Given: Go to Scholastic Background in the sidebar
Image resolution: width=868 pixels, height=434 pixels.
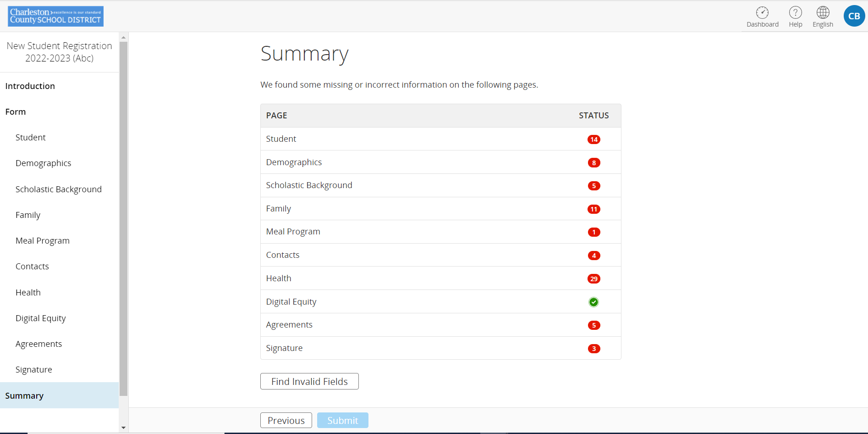Looking at the screenshot, I should click(x=59, y=189).
